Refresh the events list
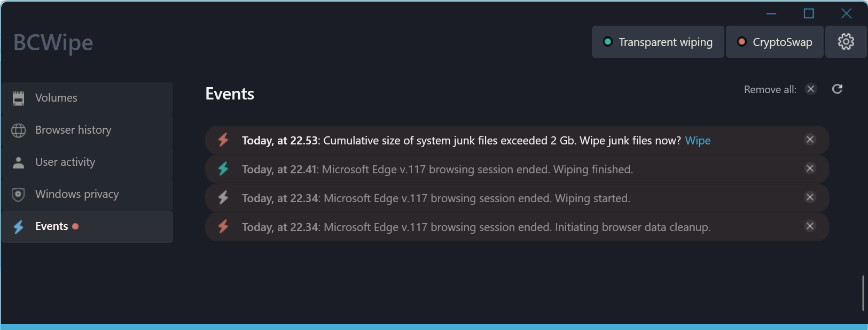Viewport: 868px width, 330px height. pos(837,89)
